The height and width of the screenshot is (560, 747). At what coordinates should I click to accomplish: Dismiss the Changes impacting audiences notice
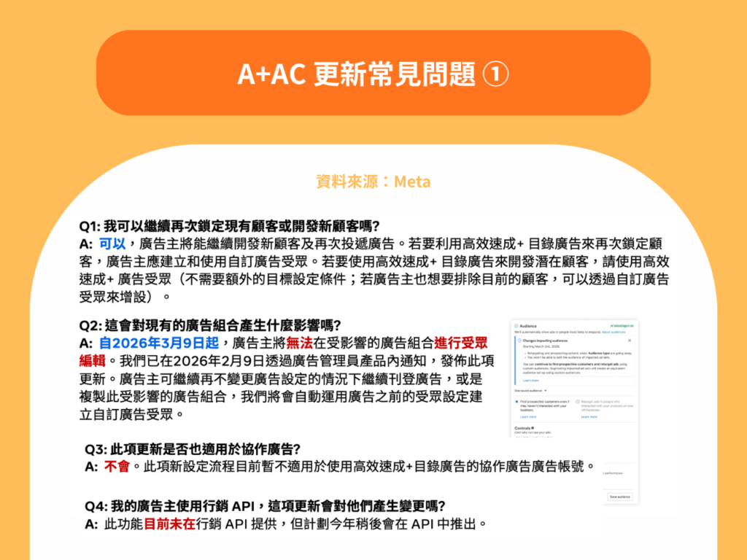pos(630,341)
